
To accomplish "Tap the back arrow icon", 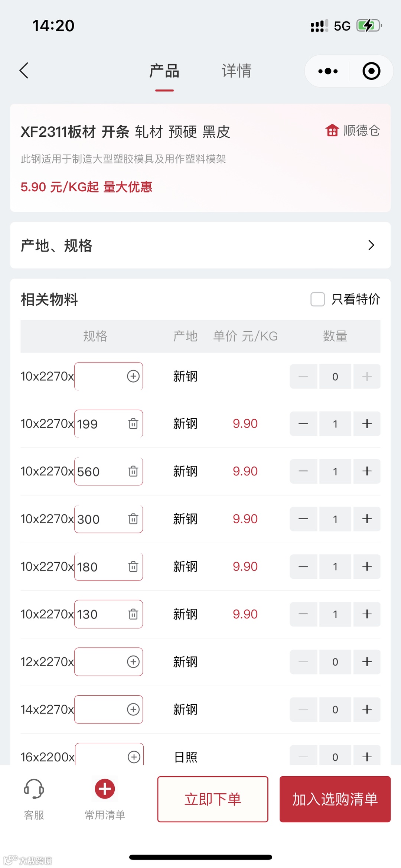I will tap(24, 71).
